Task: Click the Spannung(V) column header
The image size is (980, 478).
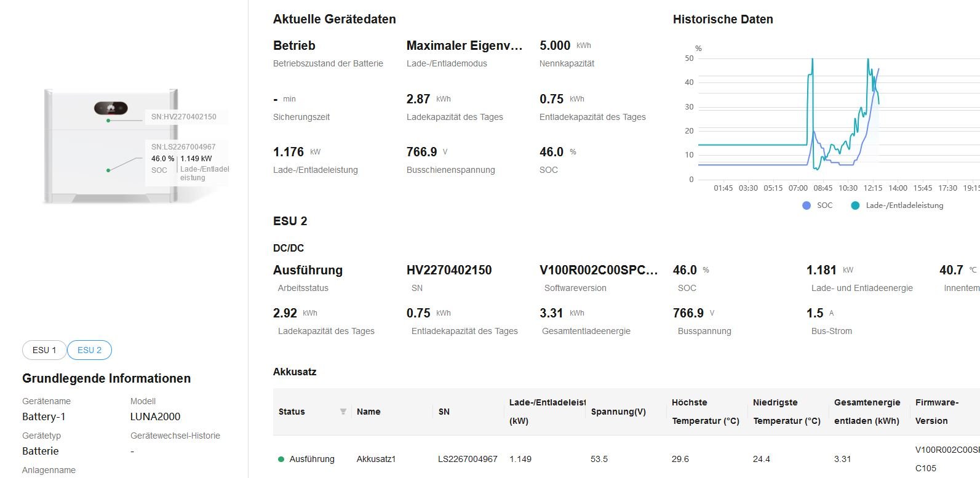Action: [x=618, y=412]
